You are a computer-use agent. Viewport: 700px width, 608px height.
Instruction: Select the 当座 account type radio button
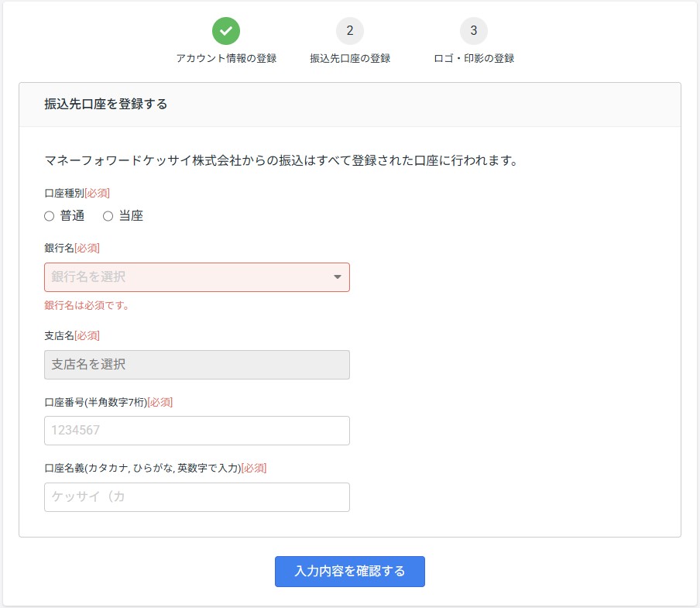point(108,217)
